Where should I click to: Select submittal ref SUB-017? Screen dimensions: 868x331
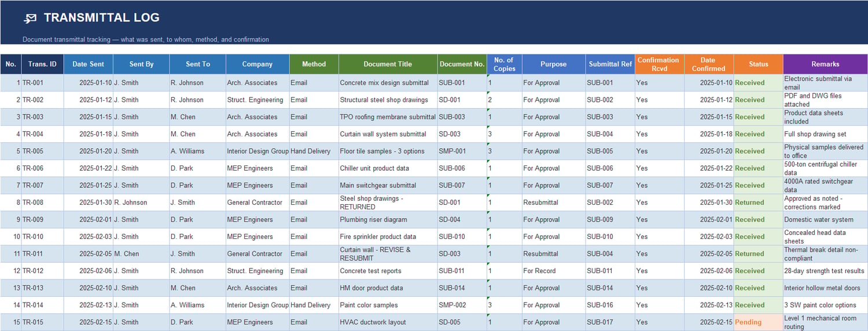(x=610, y=322)
